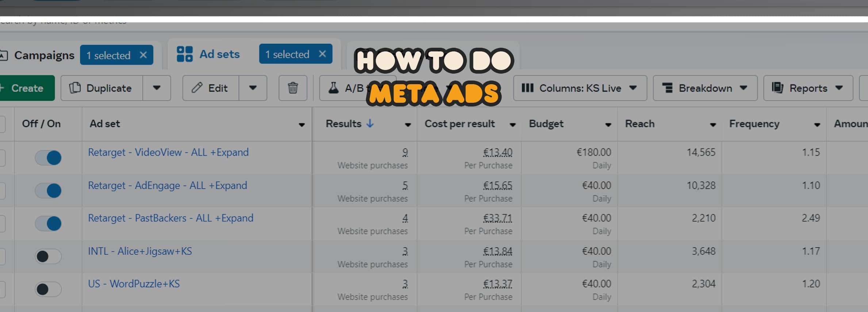Click the 1.15 frequency value
The height and width of the screenshot is (312, 868).
tap(811, 152)
